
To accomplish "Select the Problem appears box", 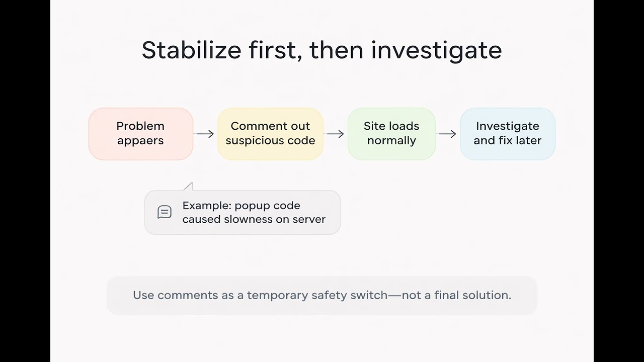I will 141,134.
